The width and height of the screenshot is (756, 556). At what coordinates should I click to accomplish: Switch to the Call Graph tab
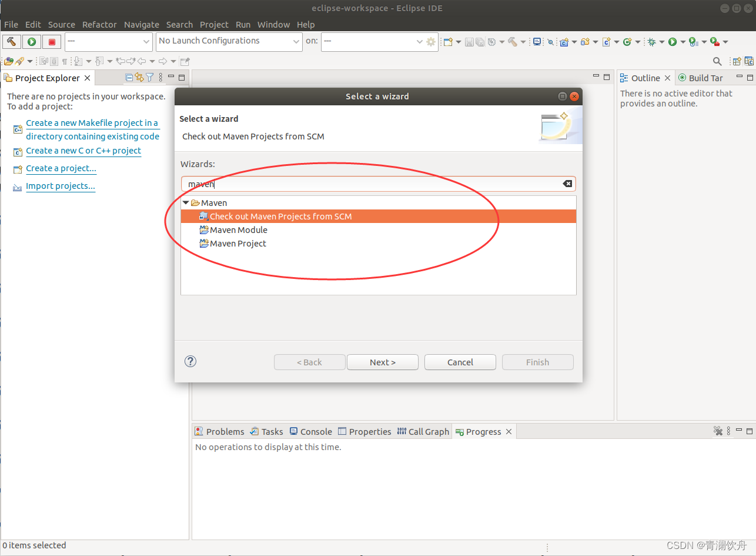(423, 431)
